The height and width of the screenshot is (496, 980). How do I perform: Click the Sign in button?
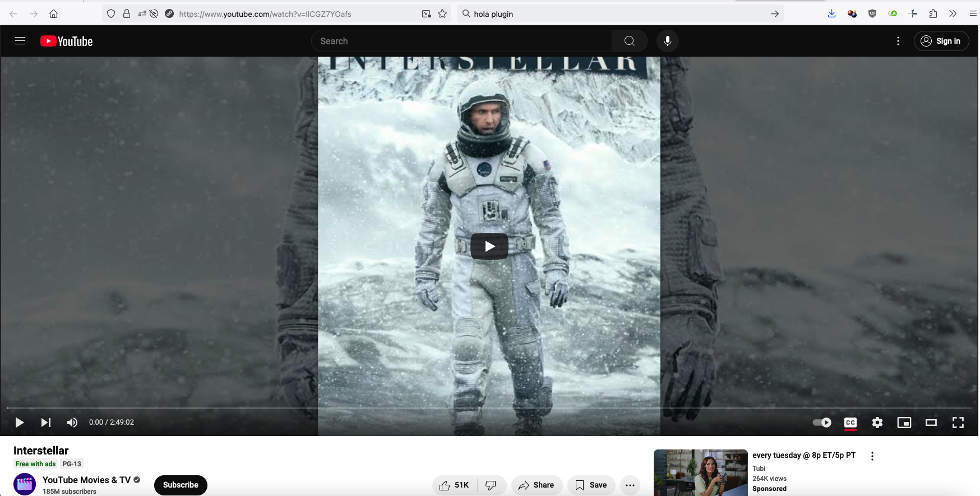941,41
